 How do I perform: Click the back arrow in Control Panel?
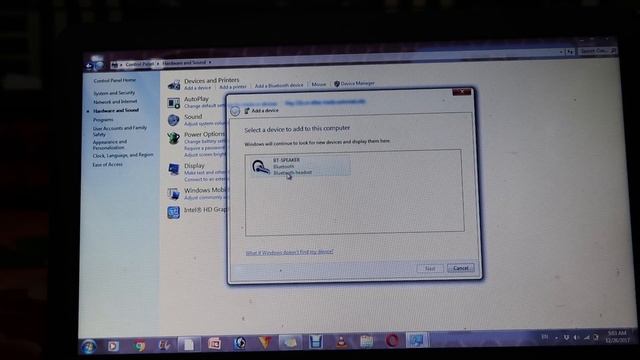click(x=90, y=65)
